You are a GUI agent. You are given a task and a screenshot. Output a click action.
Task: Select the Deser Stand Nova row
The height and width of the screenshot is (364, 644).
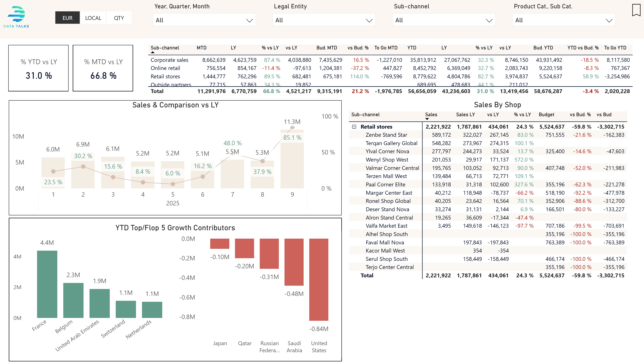[488, 209]
